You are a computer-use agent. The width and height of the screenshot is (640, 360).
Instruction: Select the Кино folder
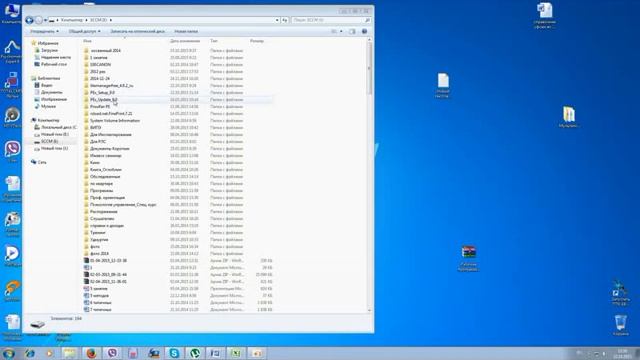coord(94,163)
